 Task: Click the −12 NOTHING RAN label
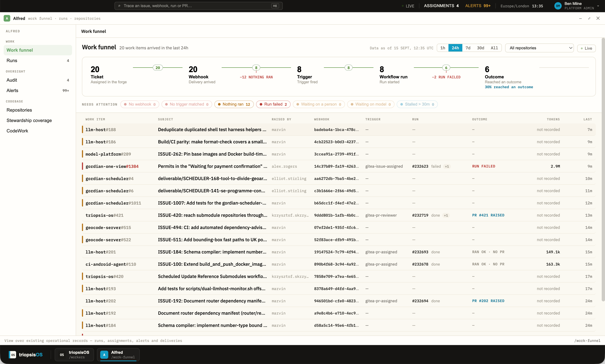point(256,77)
